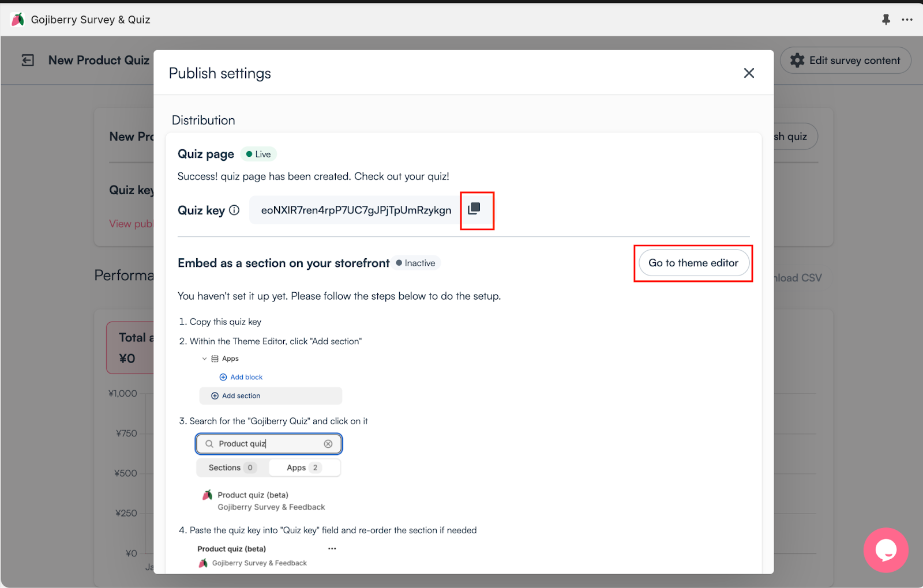Click the pin icon in top bar

[886, 20]
